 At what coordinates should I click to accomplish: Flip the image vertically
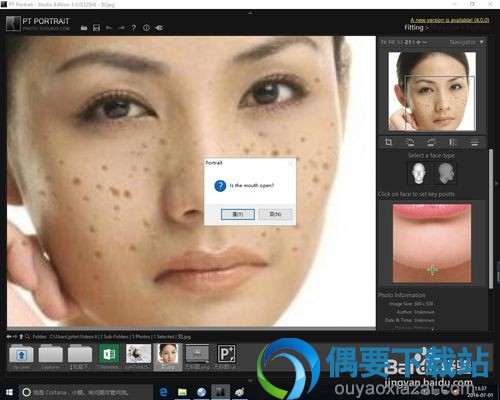(474, 142)
